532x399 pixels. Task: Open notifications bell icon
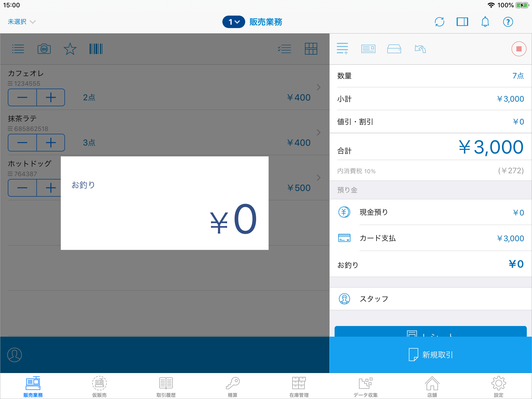tap(485, 22)
